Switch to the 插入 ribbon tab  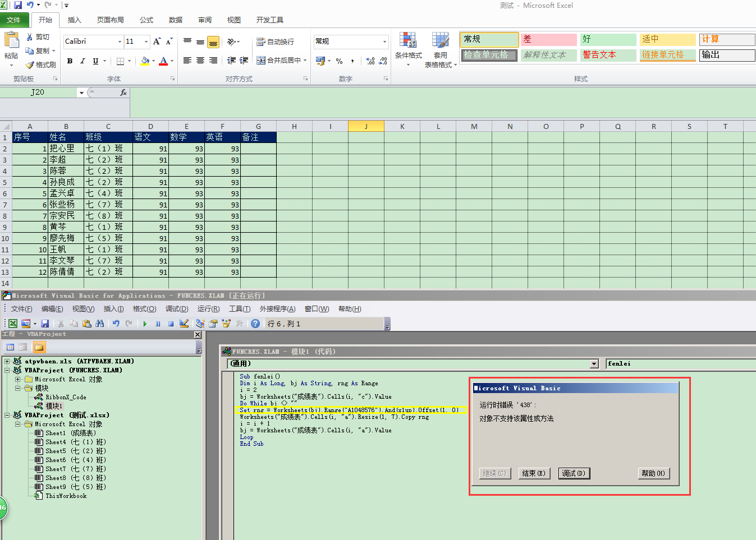click(x=75, y=20)
